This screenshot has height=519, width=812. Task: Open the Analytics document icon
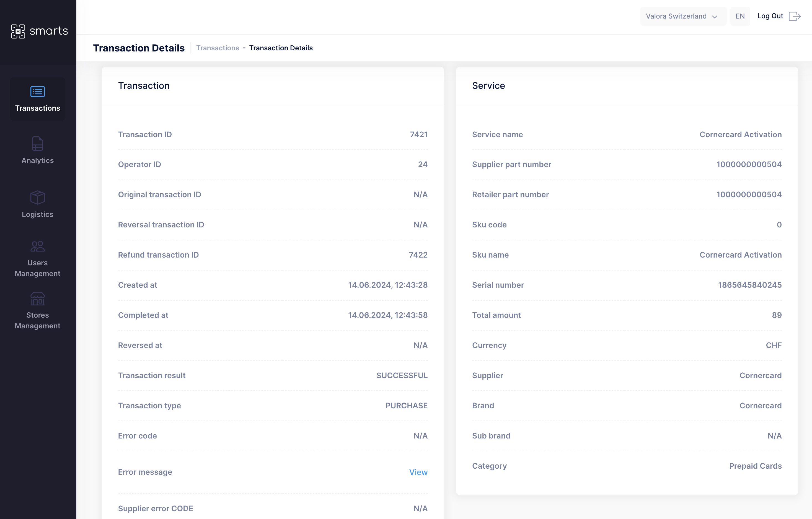(37, 144)
